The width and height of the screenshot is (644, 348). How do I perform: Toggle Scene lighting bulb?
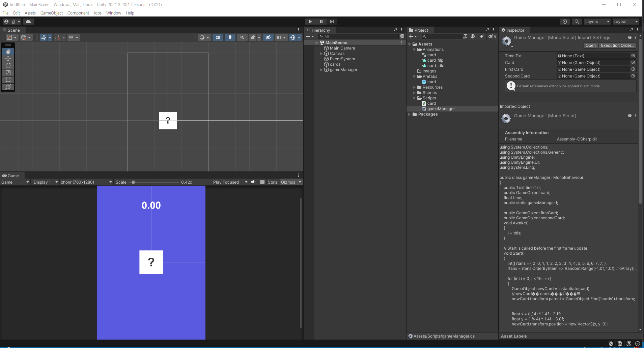[x=230, y=37]
